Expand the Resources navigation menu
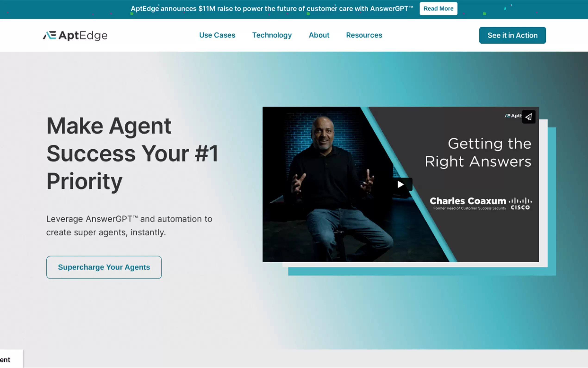This screenshot has width=588, height=368. coord(364,35)
